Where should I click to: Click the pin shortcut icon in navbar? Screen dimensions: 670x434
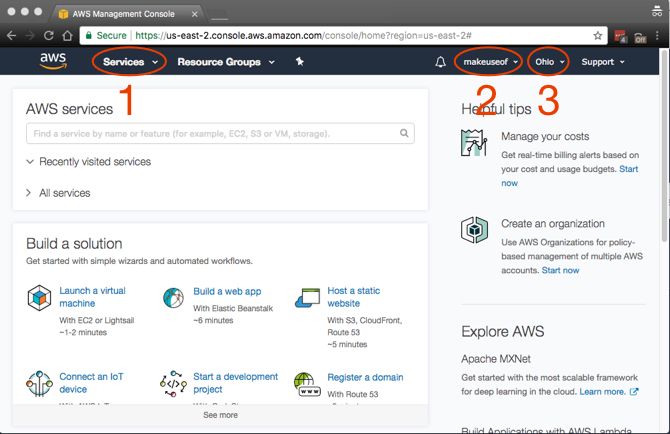tap(299, 62)
